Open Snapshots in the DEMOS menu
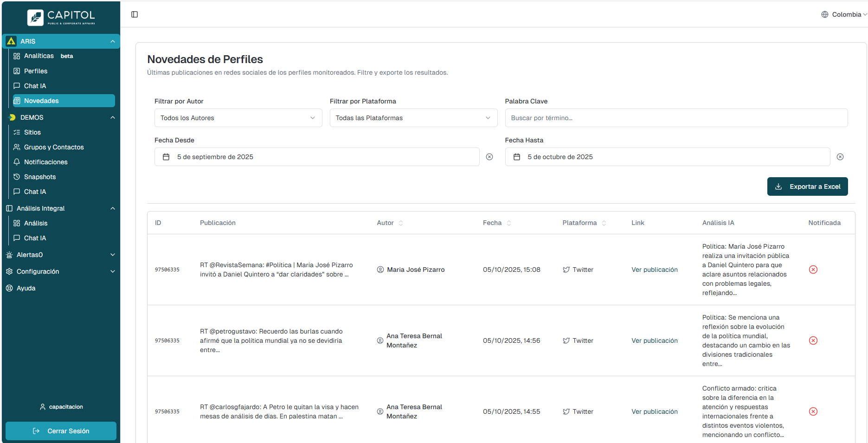The width and height of the screenshot is (868, 443). 40,177
